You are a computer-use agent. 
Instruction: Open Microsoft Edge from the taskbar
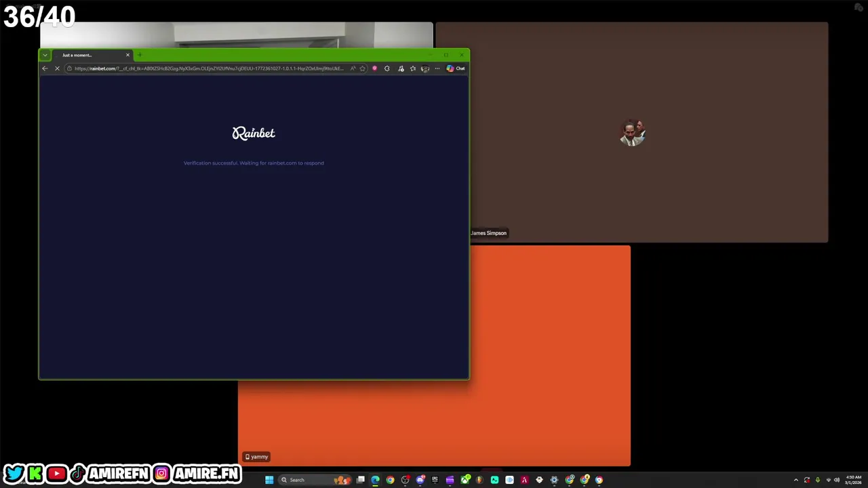[375, 480]
